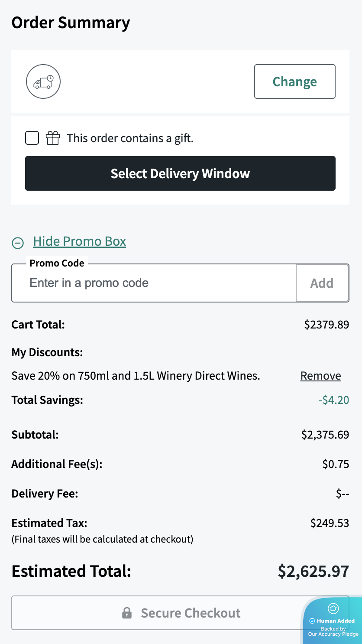Click the delivery truck icon
362x644 pixels.
tap(43, 81)
